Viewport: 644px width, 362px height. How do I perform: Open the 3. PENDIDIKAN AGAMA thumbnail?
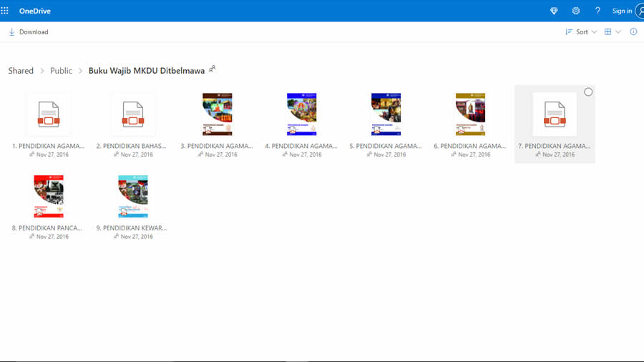[x=218, y=114]
